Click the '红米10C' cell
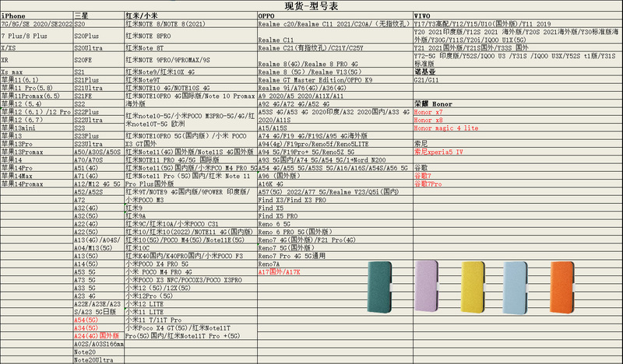This screenshot has width=623, height=364. pyautogui.click(x=190, y=247)
